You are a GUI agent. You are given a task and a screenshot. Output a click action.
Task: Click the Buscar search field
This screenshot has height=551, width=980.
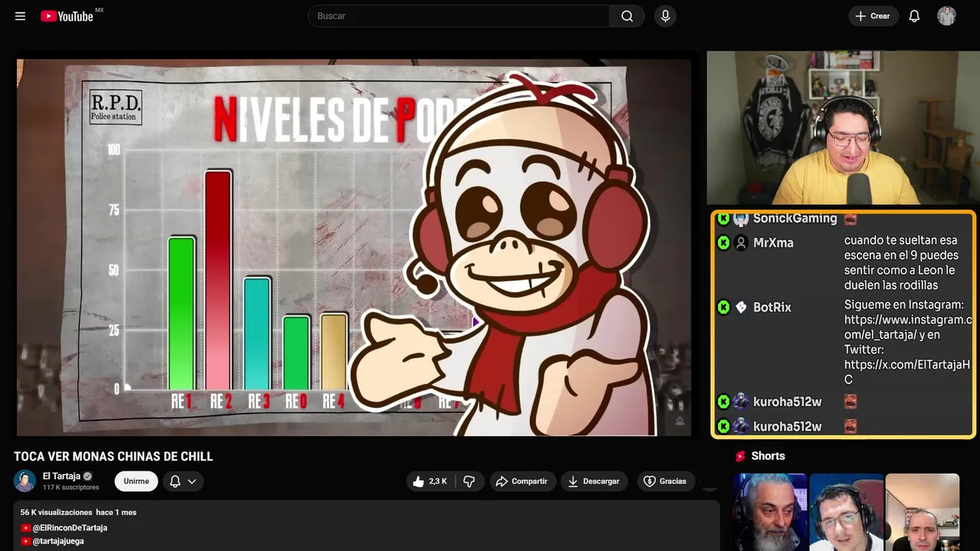pyautogui.click(x=459, y=16)
